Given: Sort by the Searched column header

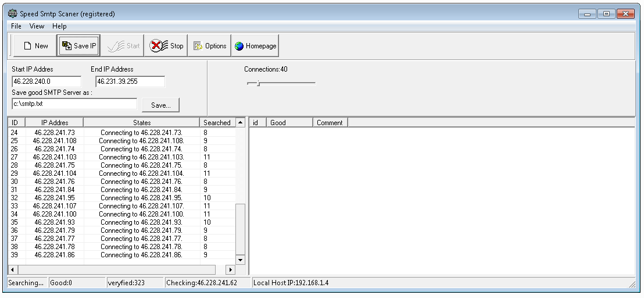Looking at the screenshot, I should click(x=217, y=123).
